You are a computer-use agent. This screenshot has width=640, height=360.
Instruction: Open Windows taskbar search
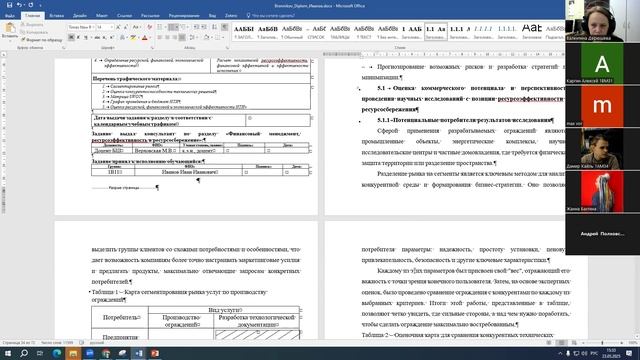pyautogui.click(x=24, y=353)
